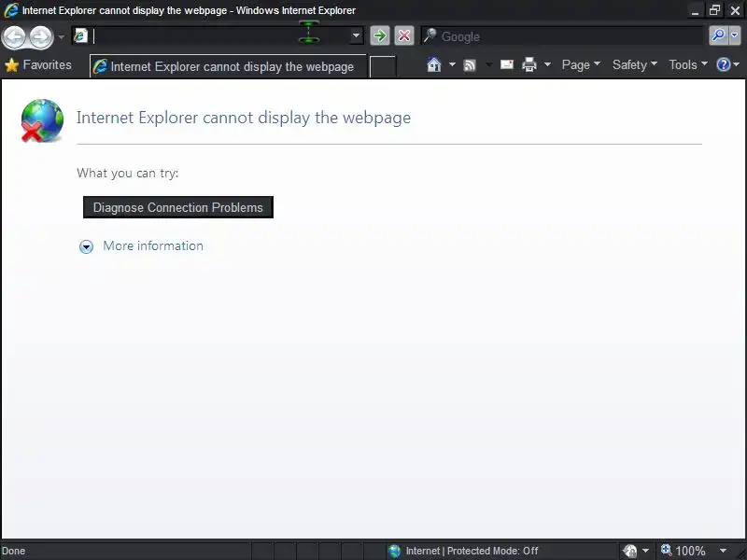Click the More information link text
747x560 pixels.
pos(153,246)
